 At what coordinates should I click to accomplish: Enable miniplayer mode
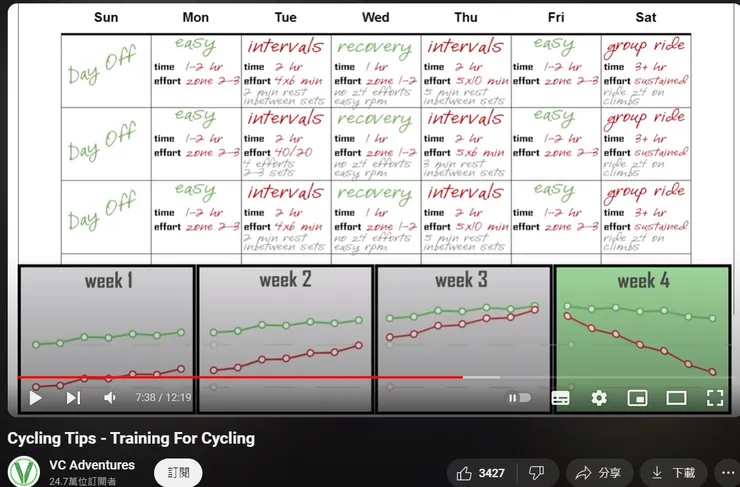(637, 398)
